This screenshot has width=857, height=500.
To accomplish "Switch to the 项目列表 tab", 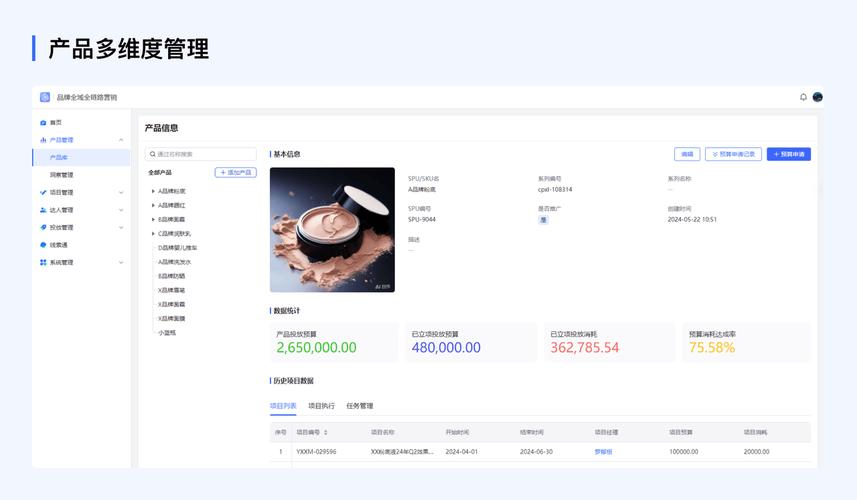I will (283, 406).
